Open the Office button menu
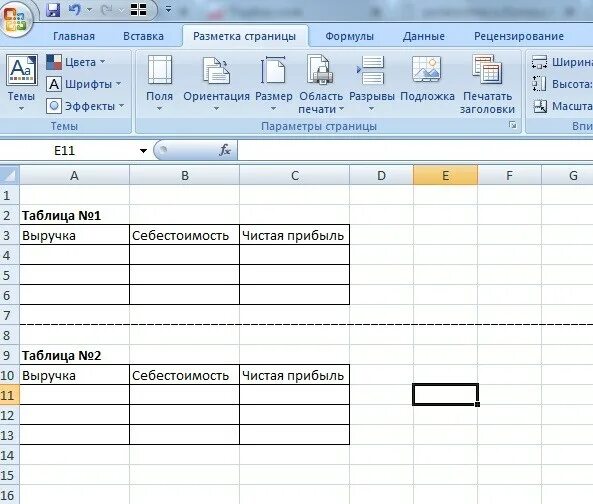This screenshot has height=504, width=593. point(15,19)
